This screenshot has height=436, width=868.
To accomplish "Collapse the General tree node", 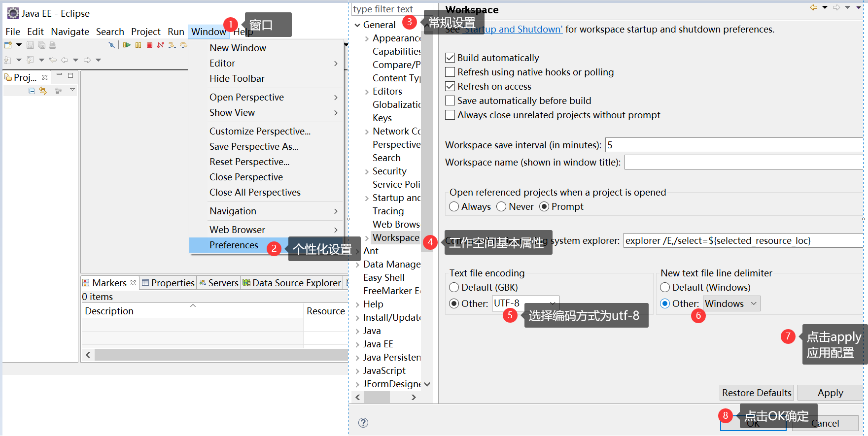I will (357, 25).
